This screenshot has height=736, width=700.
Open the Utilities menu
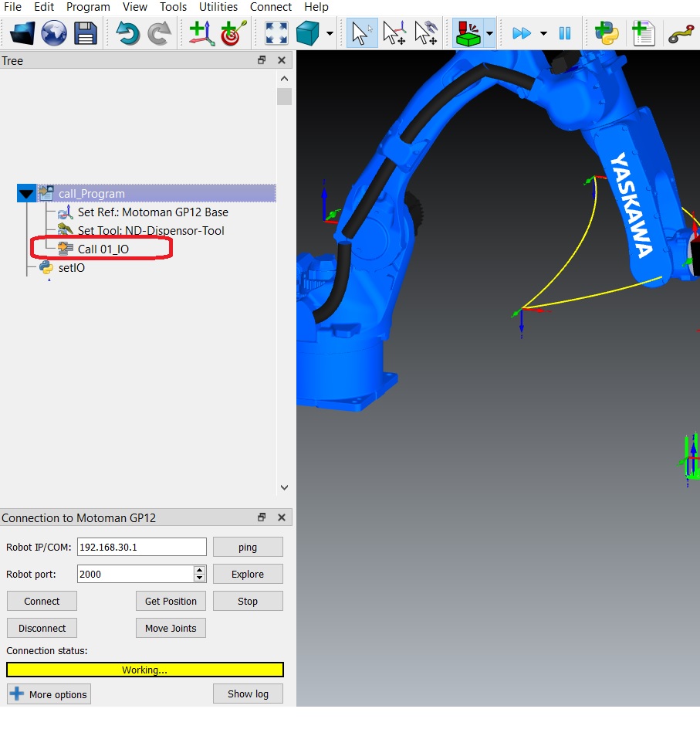[218, 7]
